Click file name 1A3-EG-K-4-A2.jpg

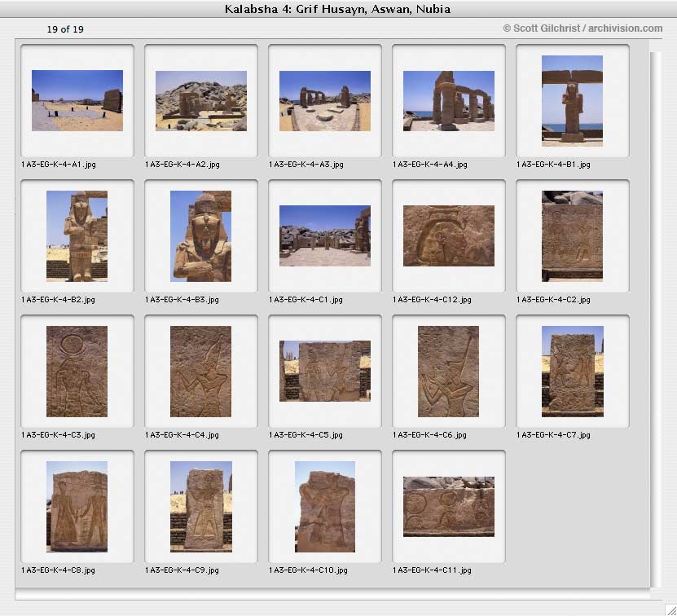click(x=182, y=164)
